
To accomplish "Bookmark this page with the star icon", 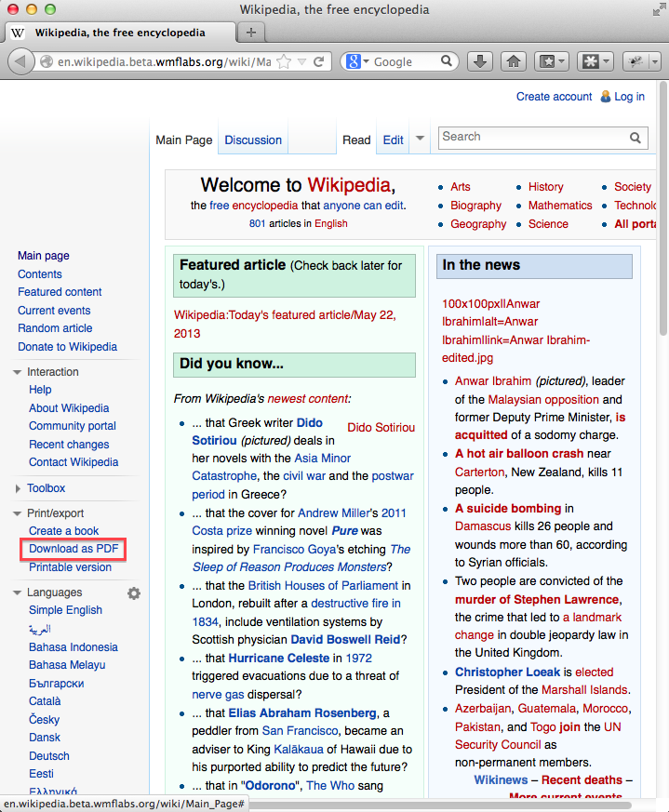I will coord(285,61).
